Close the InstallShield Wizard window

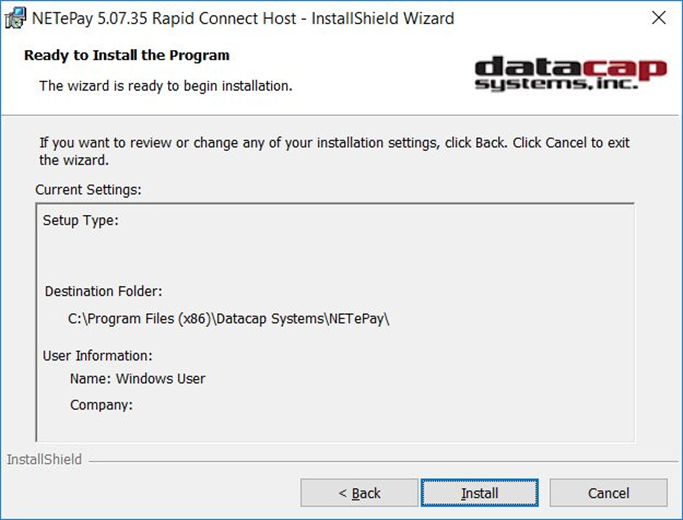(658, 18)
